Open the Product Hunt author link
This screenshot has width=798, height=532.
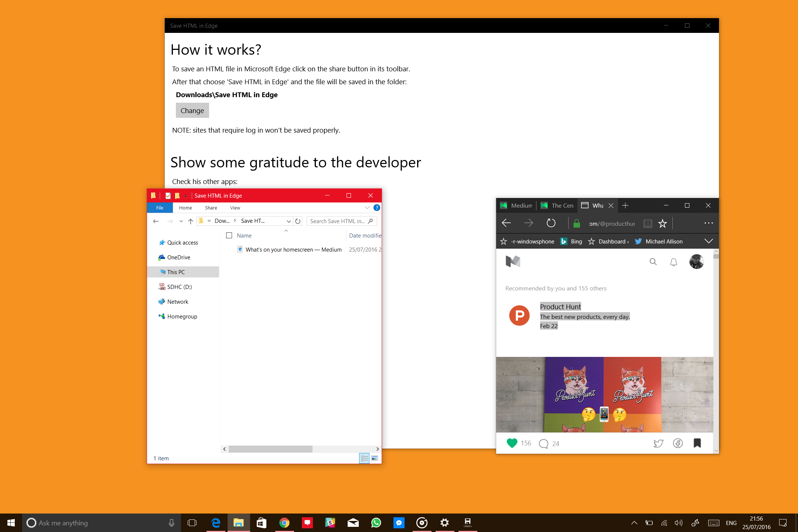pyautogui.click(x=560, y=307)
